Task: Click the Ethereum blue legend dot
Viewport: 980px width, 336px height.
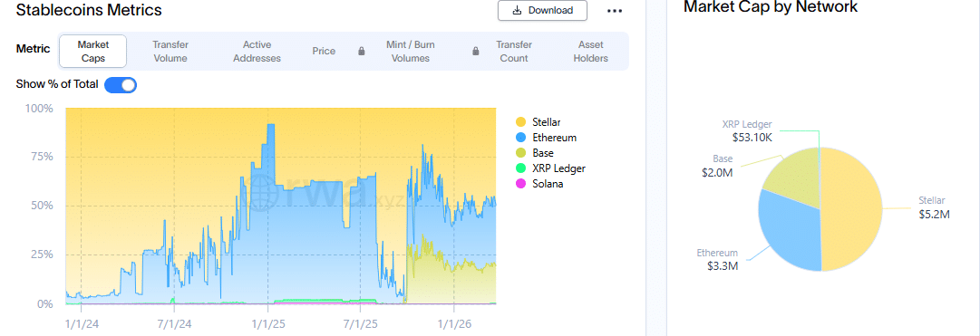Action: (520, 138)
